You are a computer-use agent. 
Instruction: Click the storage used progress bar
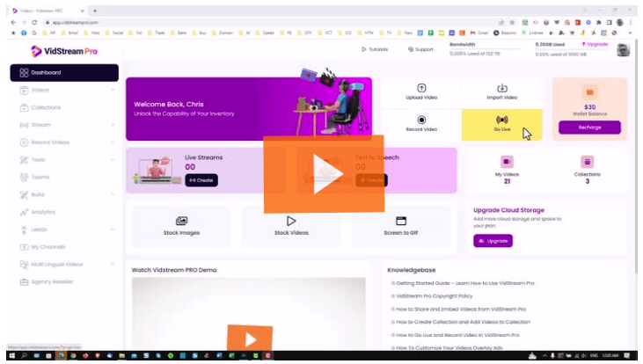571,49
